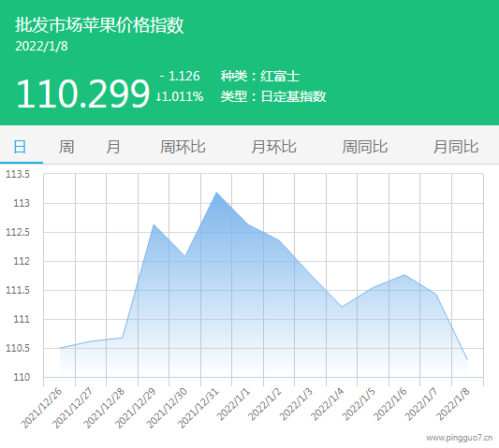Open the 月 monthly tab
The height and width of the screenshot is (448, 499).
click(113, 147)
